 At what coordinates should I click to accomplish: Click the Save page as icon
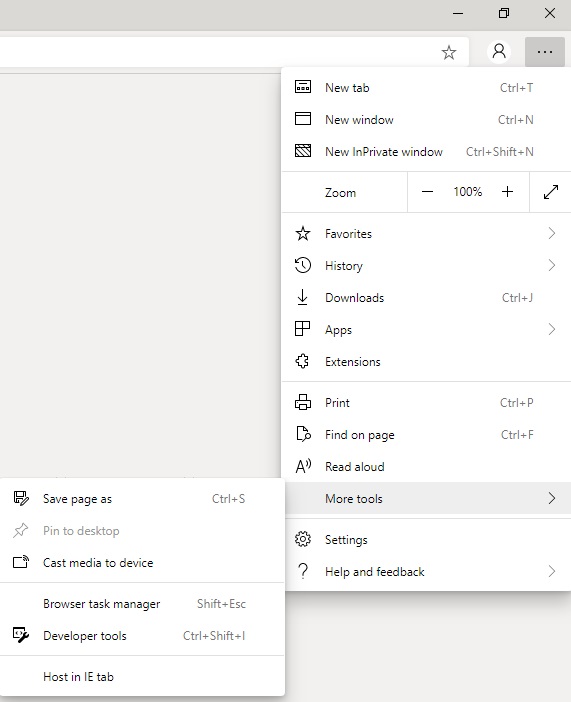[x=21, y=498]
